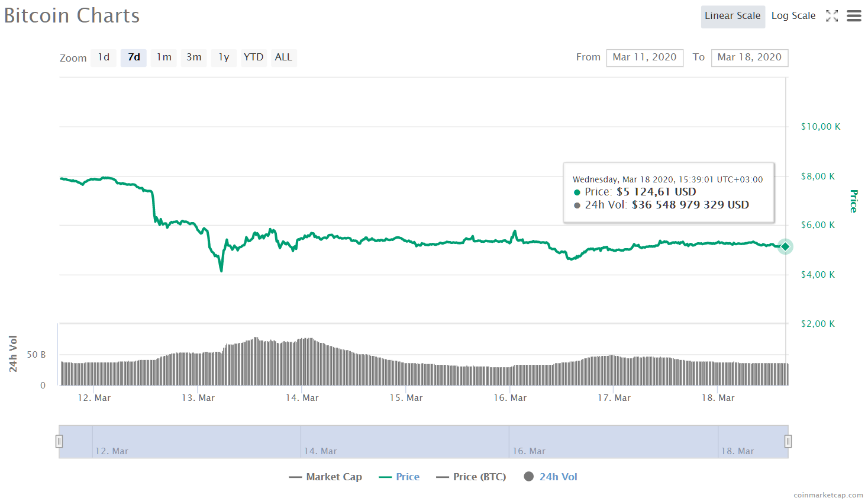Screen dimensions: 868x501
Task: Click the 18. Mar x-axis label
Action: (718, 398)
